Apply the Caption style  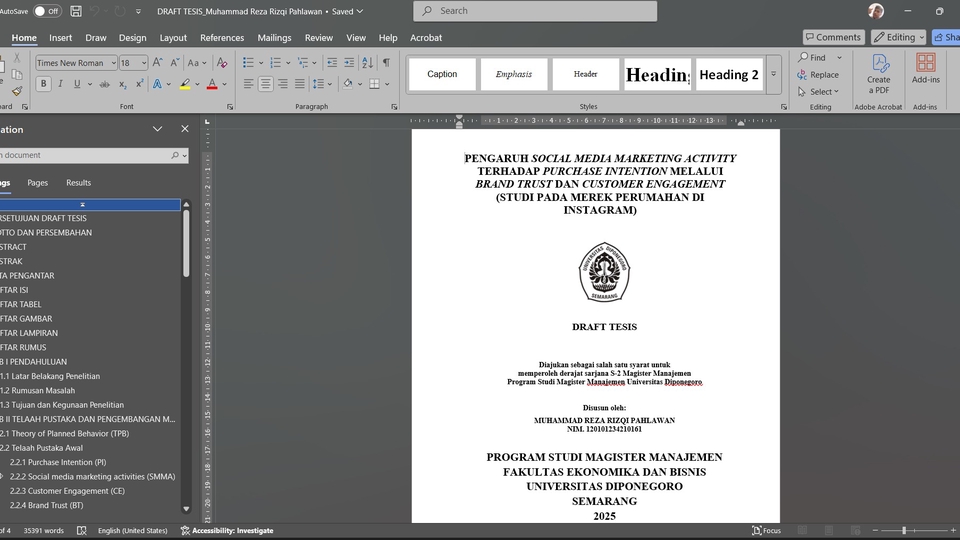442,75
